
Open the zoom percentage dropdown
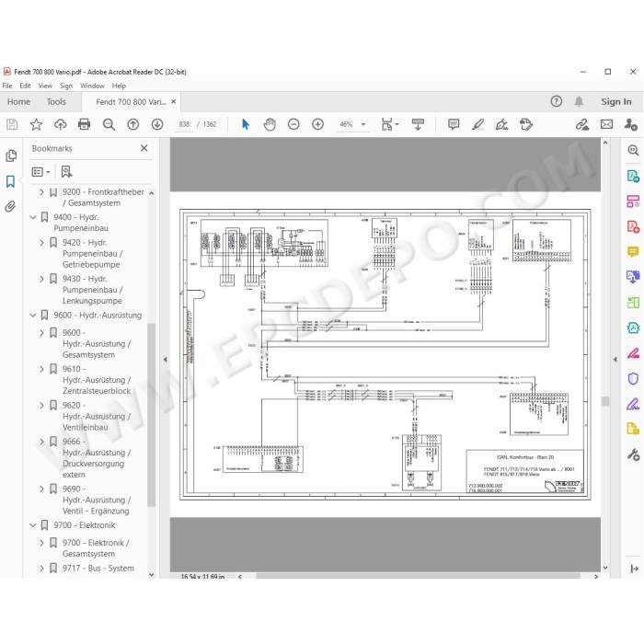pyautogui.click(x=363, y=124)
